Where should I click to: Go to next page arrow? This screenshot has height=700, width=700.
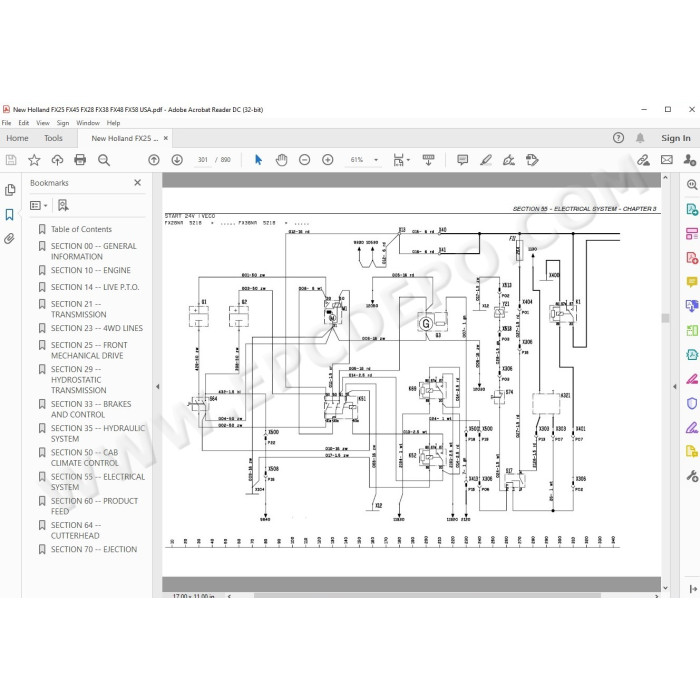pos(177,160)
